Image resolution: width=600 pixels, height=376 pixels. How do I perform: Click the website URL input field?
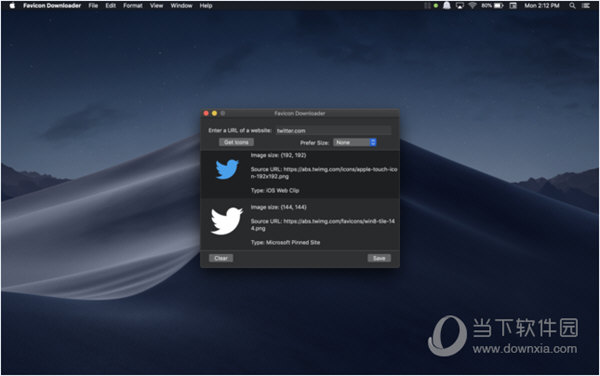click(x=333, y=130)
